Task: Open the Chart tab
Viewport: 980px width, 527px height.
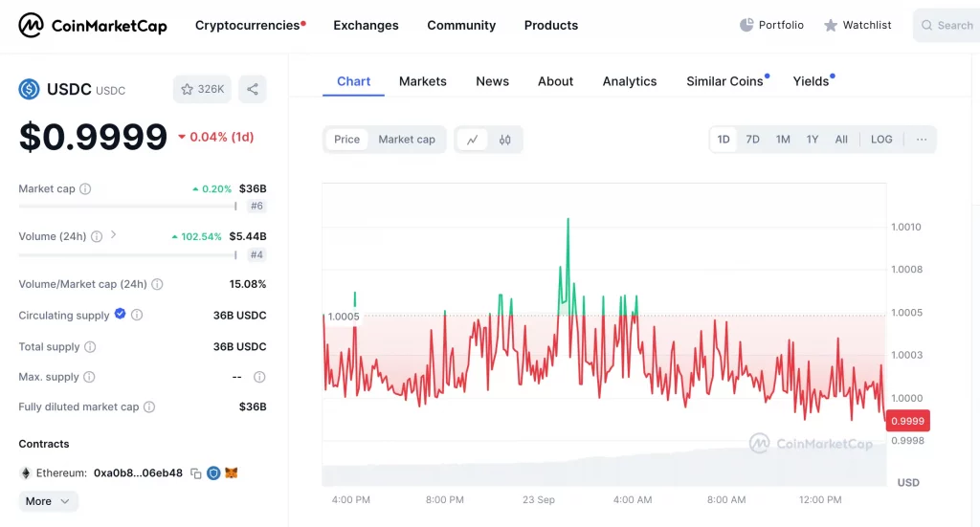Action: pos(354,81)
